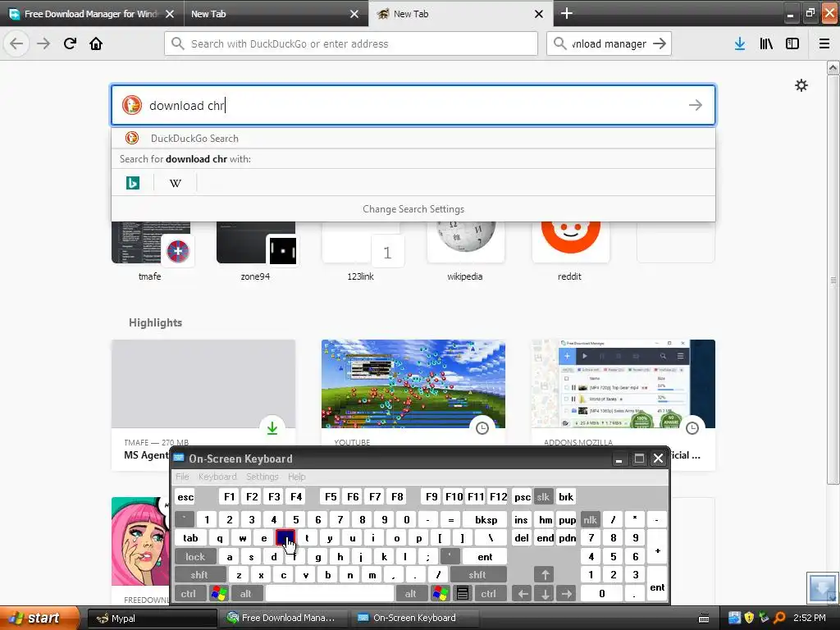Click the down arrow key on On-Screen Keyboard
The height and width of the screenshot is (630, 840).
[x=545, y=593]
